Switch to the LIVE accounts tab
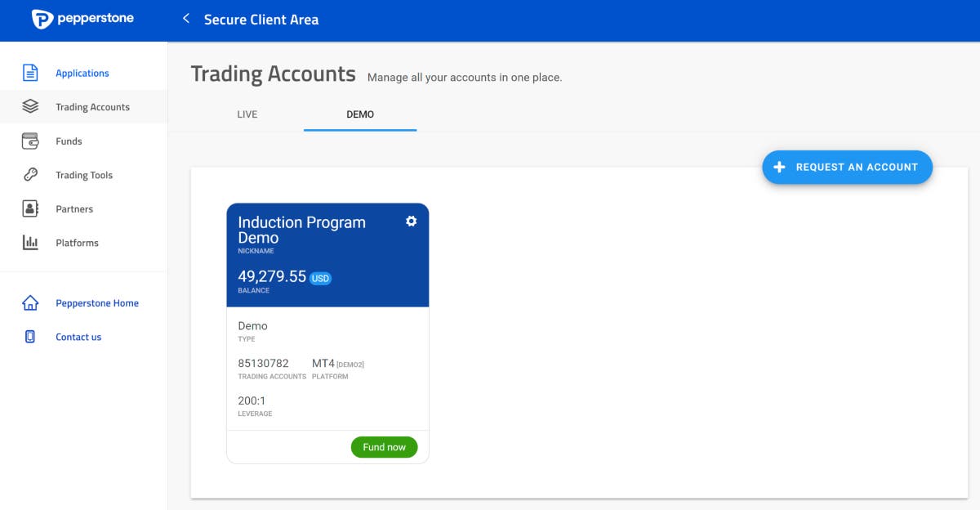This screenshot has height=510, width=980. tap(248, 114)
